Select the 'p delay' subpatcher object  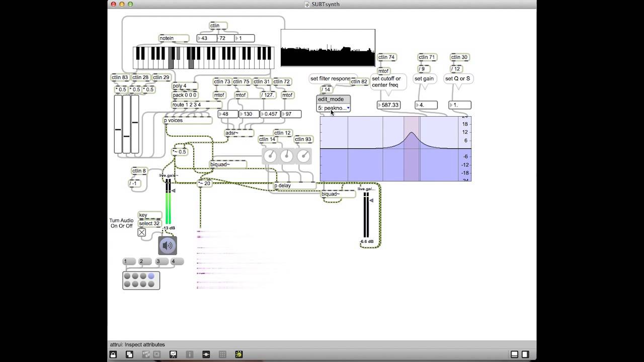pos(294,186)
